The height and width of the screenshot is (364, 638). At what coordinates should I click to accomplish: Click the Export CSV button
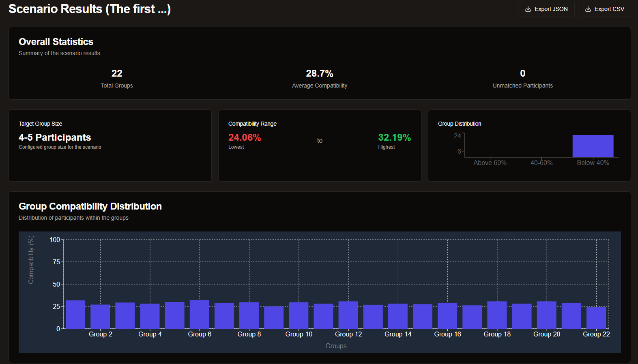click(604, 9)
